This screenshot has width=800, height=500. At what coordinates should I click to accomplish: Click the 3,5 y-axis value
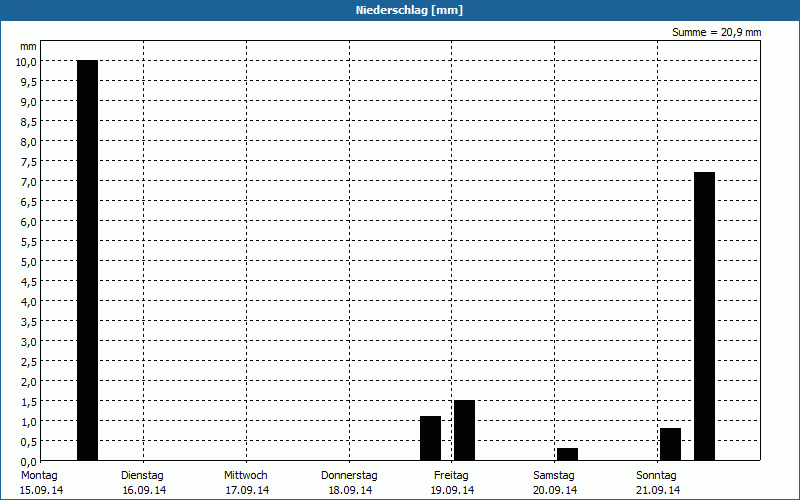[x=29, y=321]
